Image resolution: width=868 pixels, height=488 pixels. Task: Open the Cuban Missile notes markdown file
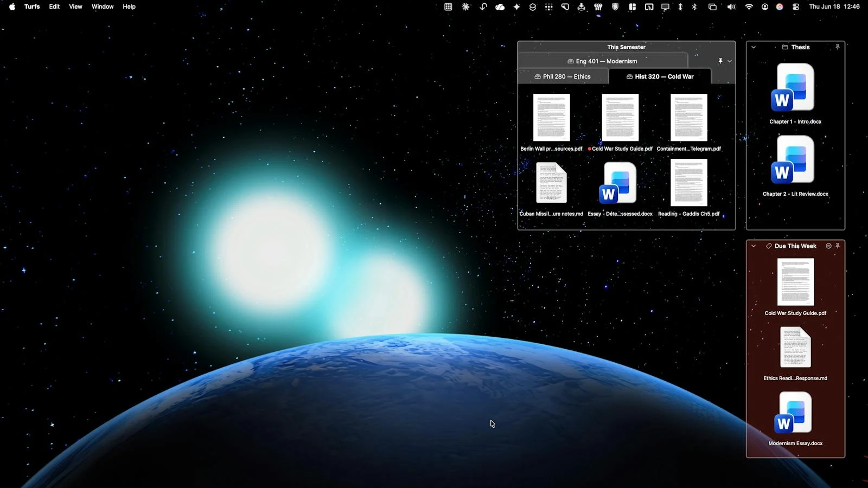pos(551,183)
